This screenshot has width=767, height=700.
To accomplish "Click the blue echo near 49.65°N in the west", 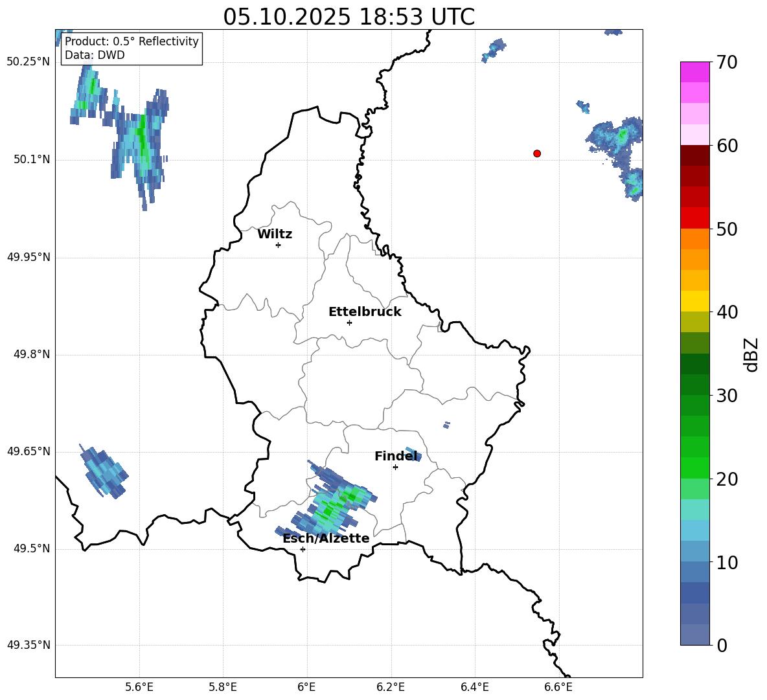I will [103, 471].
